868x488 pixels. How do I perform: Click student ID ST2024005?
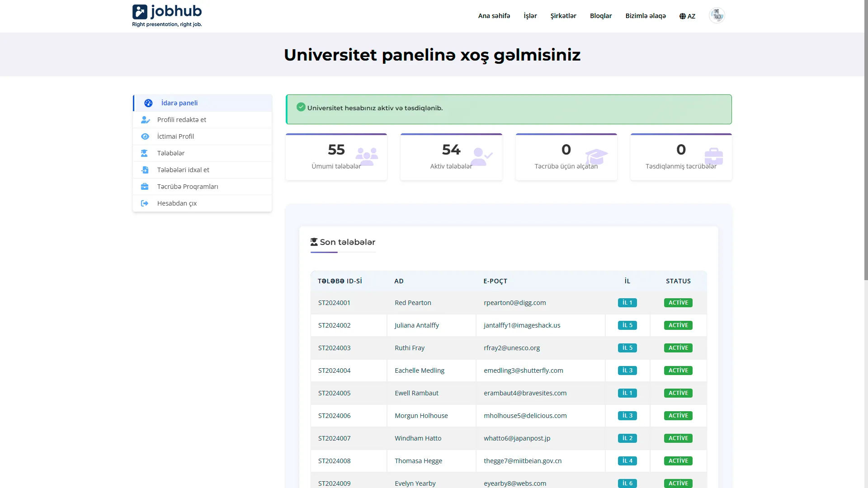334,393
